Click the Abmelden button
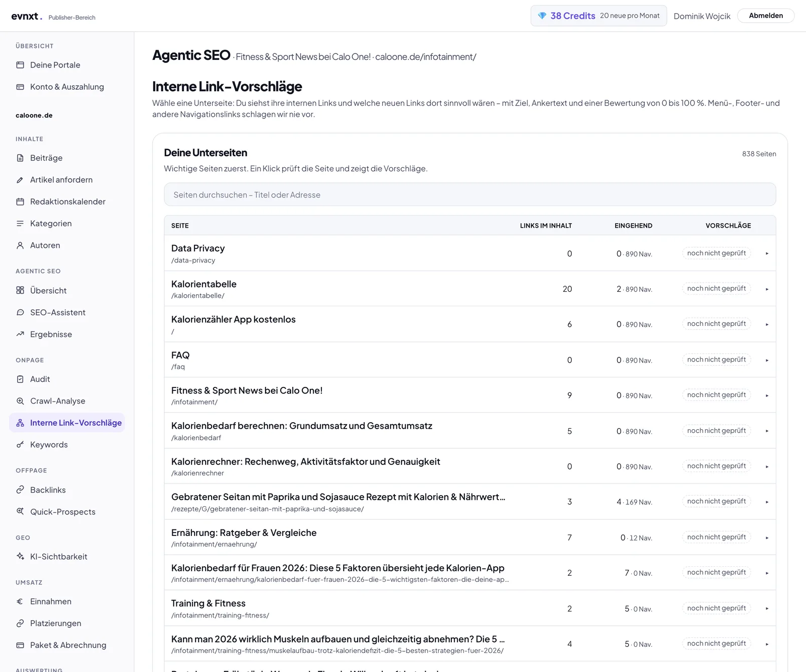The image size is (806, 672). click(x=766, y=16)
